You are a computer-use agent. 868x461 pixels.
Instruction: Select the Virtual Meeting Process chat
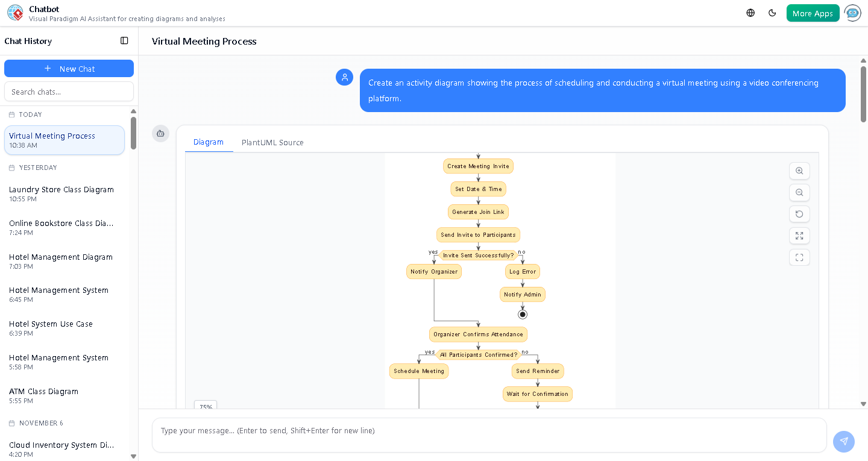pos(64,140)
